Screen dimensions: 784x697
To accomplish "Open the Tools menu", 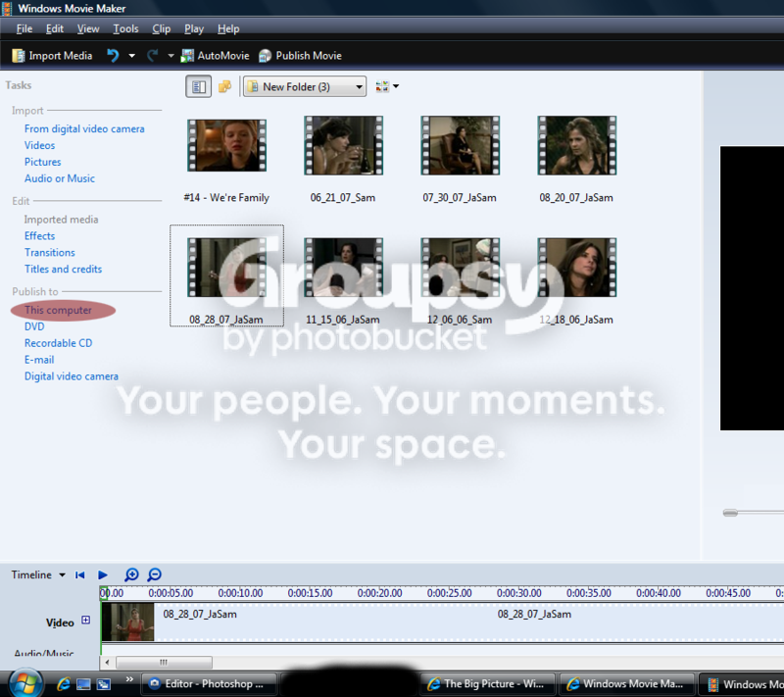I will tap(125, 29).
